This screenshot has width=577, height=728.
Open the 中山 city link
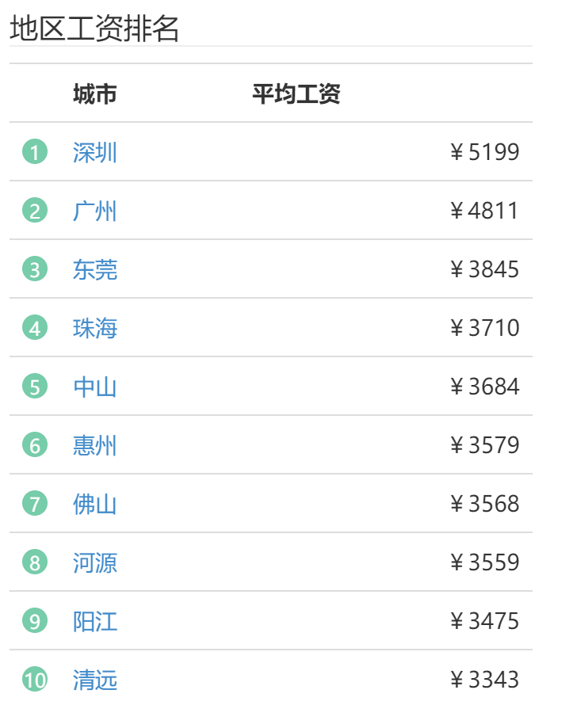point(95,387)
